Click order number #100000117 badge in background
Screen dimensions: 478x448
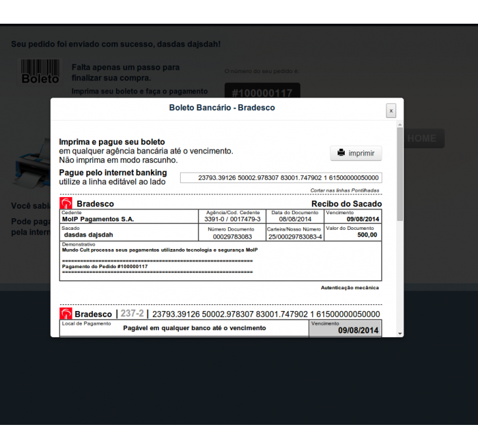tap(262, 91)
